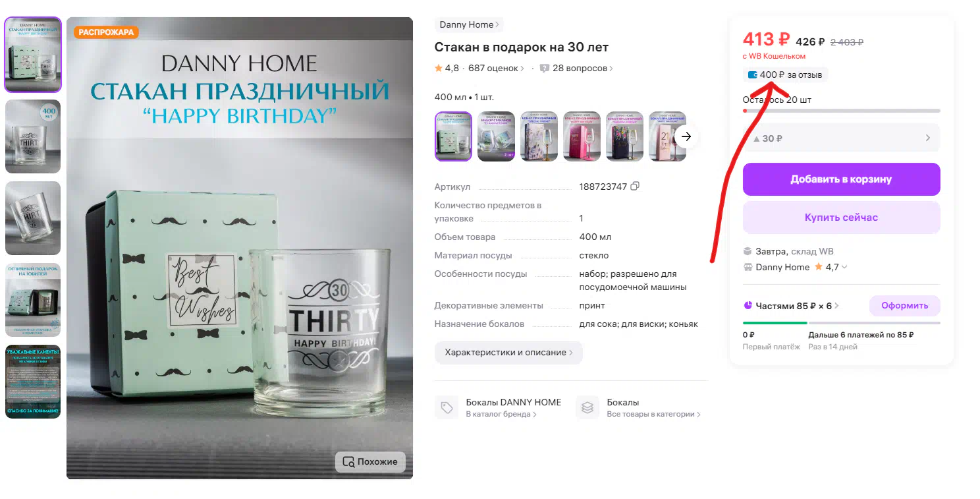
Task: Click Оформить installment button
Action: (905, 306)
